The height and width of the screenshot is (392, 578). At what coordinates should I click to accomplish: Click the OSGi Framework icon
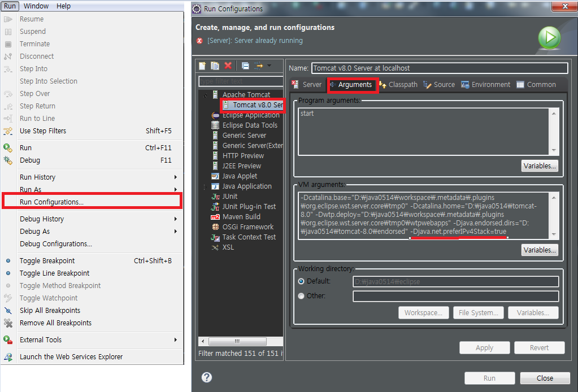tap(215, 227)
